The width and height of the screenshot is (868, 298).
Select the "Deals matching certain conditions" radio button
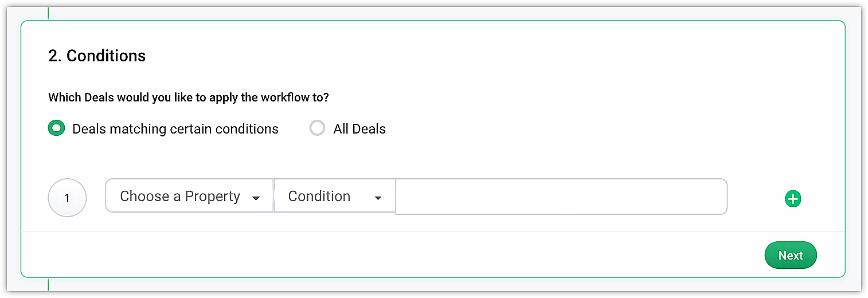coord(56,128)
